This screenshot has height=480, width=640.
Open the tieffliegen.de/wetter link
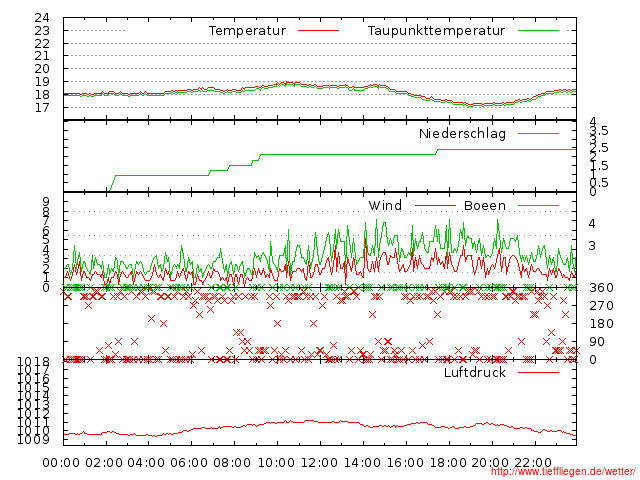563,471
